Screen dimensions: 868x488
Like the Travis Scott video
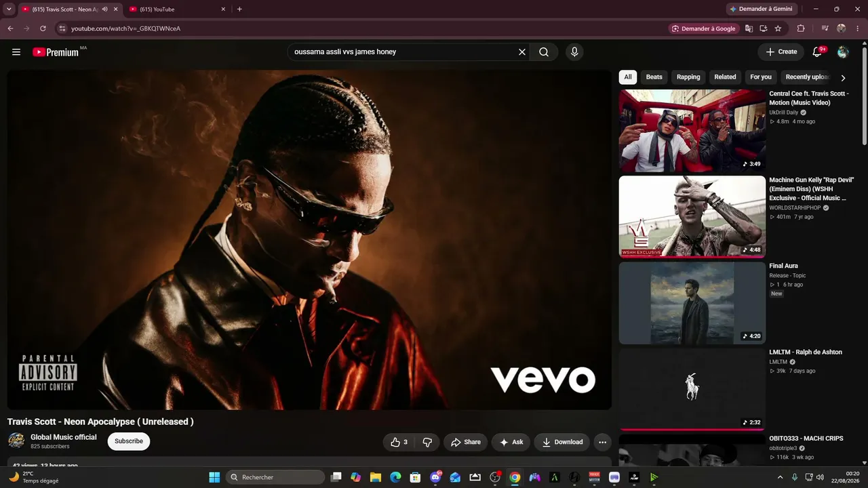tap(399, 442)
